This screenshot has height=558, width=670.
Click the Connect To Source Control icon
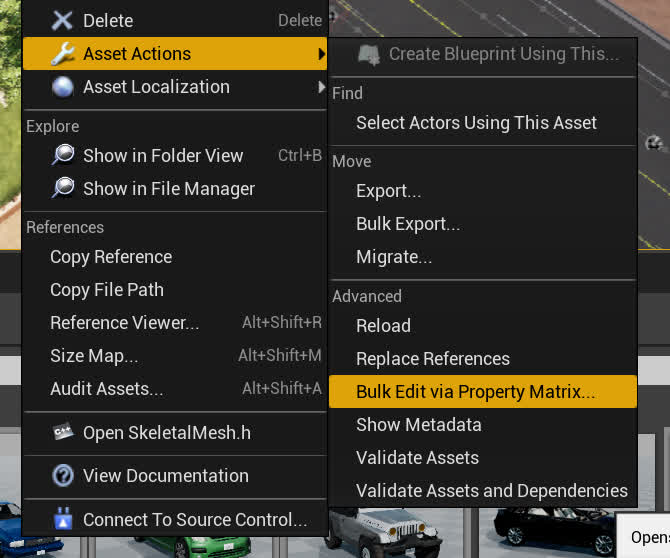pos(63,519)
